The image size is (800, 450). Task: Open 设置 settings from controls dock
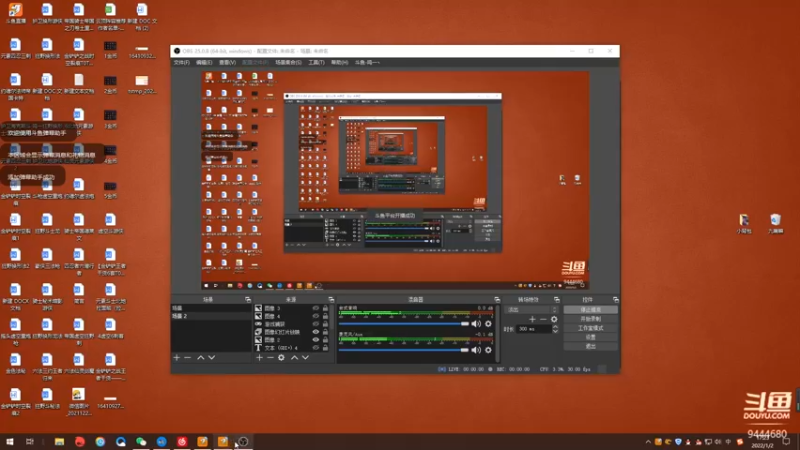(x=590, y=337)
